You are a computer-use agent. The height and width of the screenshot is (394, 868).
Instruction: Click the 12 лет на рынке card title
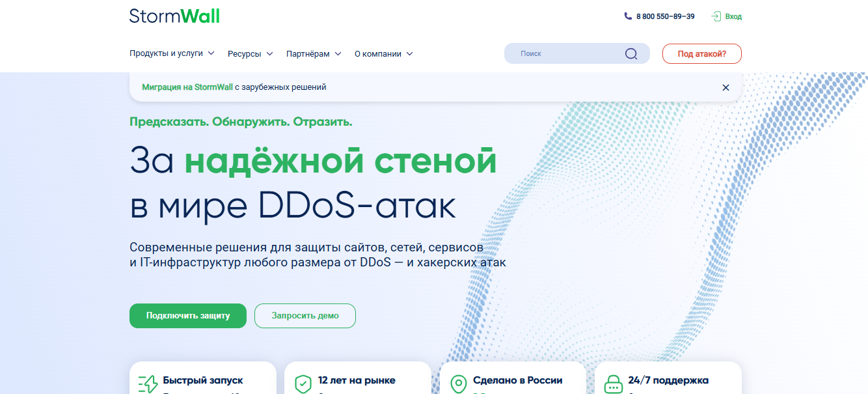357,380
